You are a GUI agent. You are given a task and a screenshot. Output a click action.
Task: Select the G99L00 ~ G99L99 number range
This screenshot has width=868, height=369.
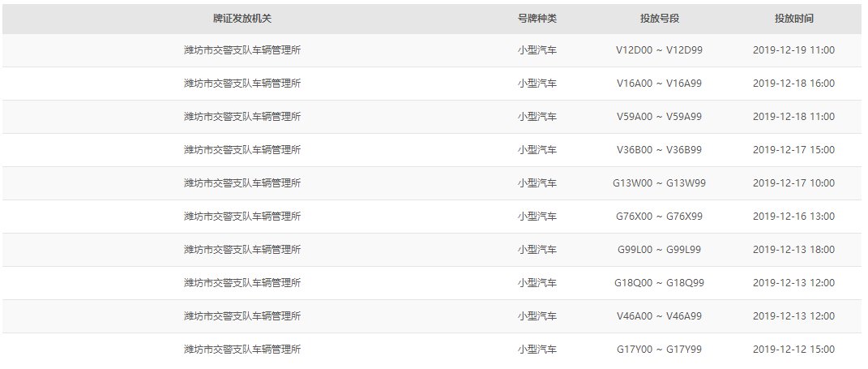coord(659,250)
